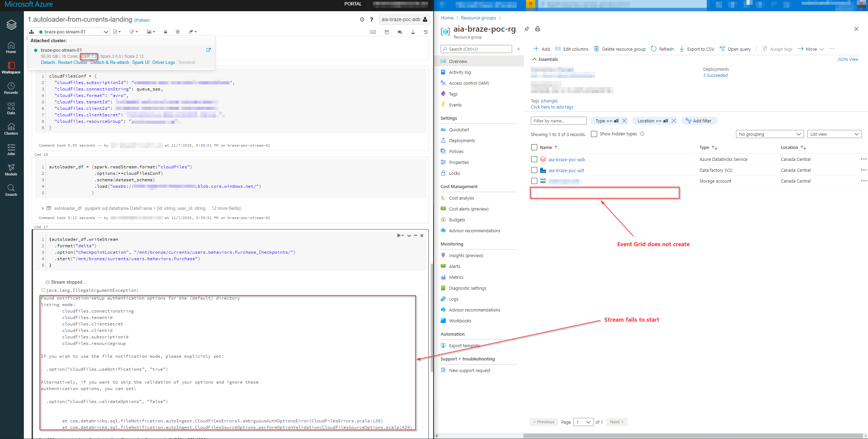Select all resources via the Name header checkbox
This screenshot has height=439, width=868.
(x=534, y=147)
